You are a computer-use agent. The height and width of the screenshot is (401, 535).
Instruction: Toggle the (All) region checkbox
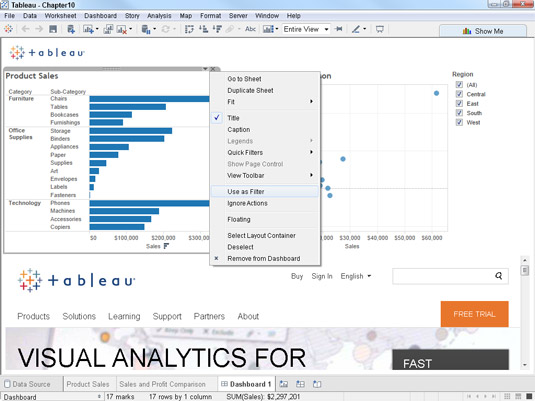tap(459, 85)
